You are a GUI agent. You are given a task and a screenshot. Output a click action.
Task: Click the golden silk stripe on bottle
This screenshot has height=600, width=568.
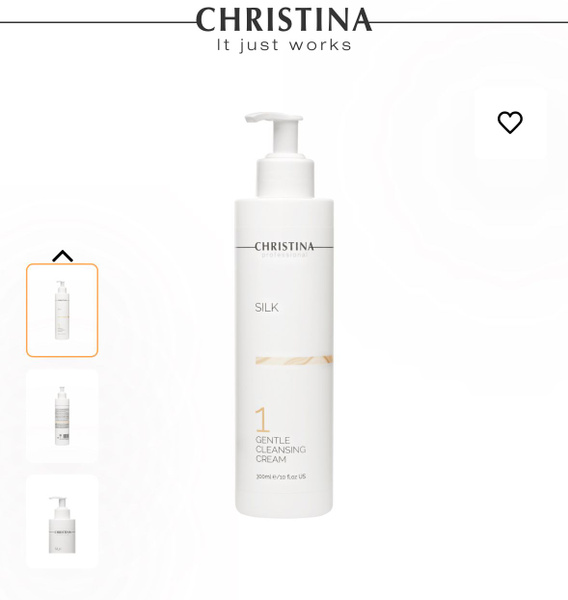pyautogui.click(x=294, y=360)
